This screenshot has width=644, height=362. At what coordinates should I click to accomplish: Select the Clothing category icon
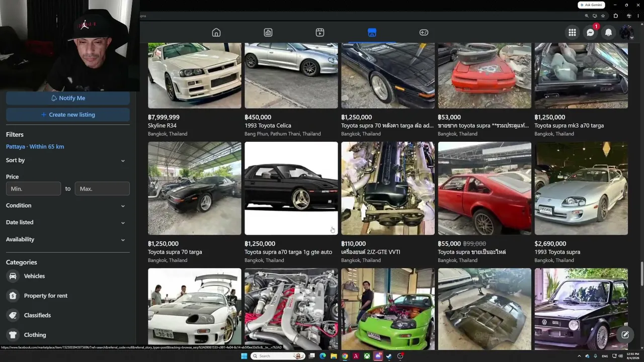(13, 335)
